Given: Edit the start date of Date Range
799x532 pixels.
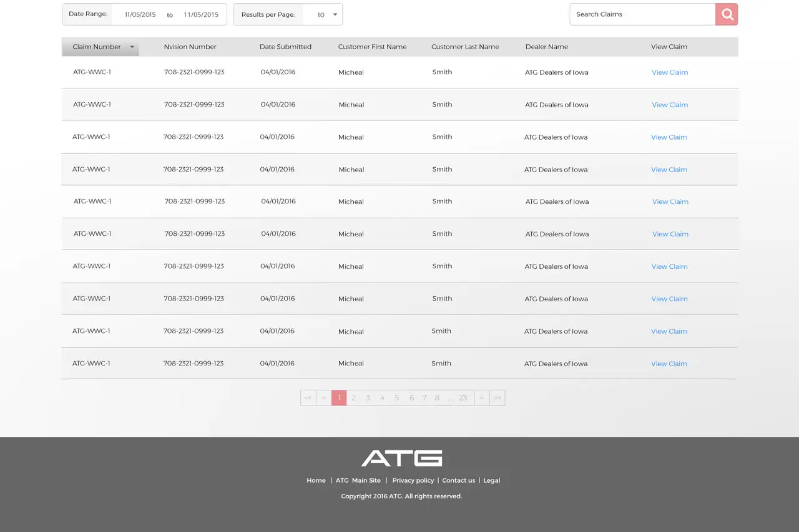Looking at the screenshot, I should point(140,14).
